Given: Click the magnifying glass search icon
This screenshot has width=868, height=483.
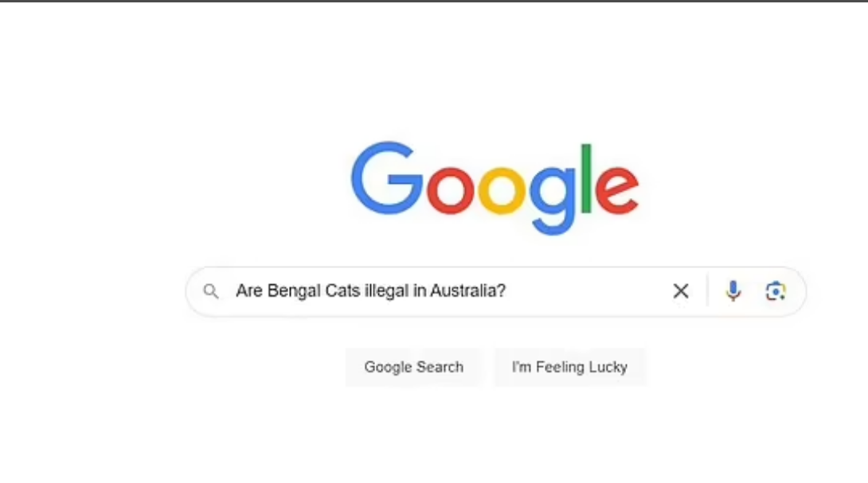Looking at the screenshot, I should (x=211, y=291).
